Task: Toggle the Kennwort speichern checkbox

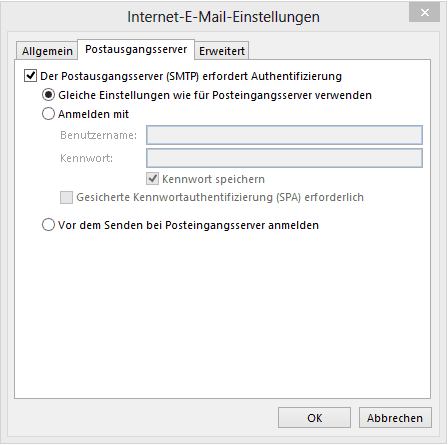Action: pos(153,179)
